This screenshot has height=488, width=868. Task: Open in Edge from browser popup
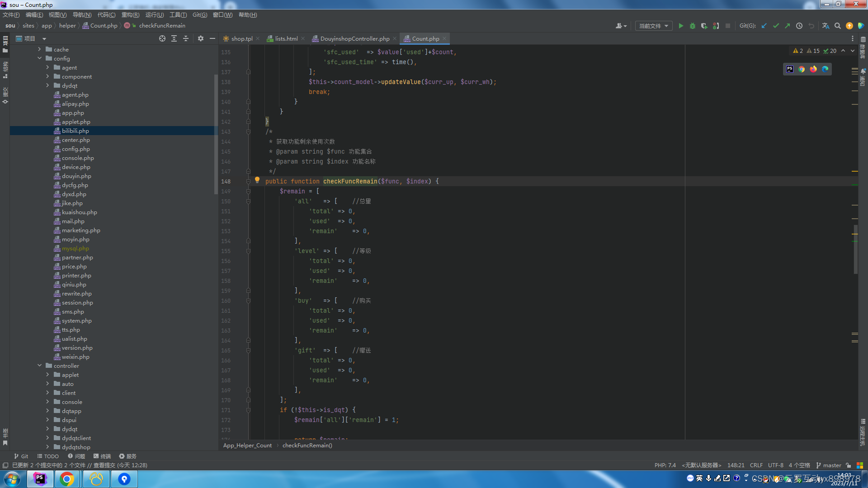coord(825,69)
